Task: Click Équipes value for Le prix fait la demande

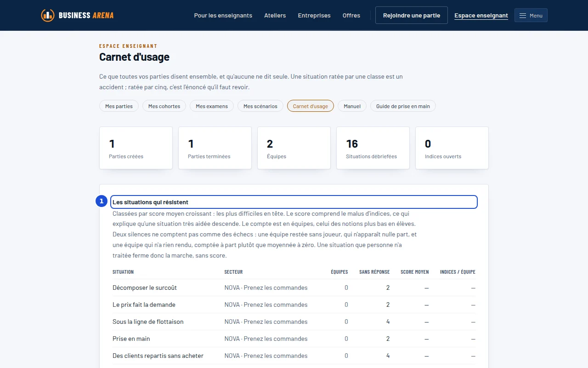Action: pyautogui.click(x=346, y=305)
